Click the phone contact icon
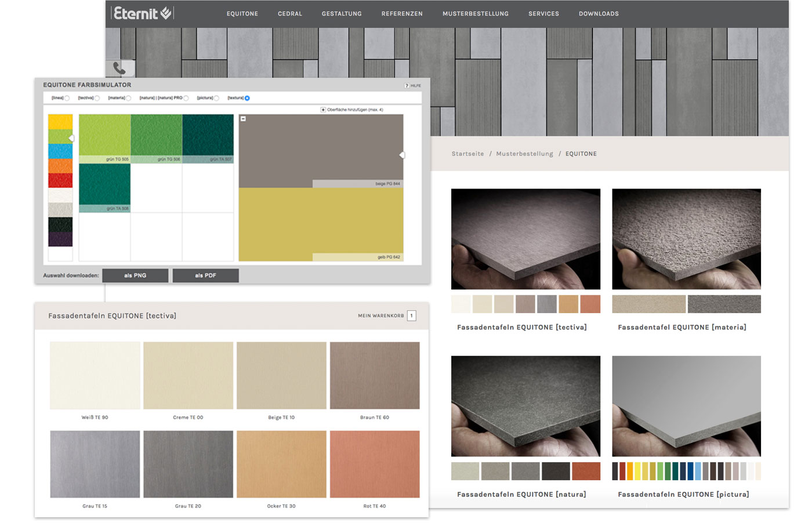The width and height of the screenshot is (812, 526). [119, 68]
